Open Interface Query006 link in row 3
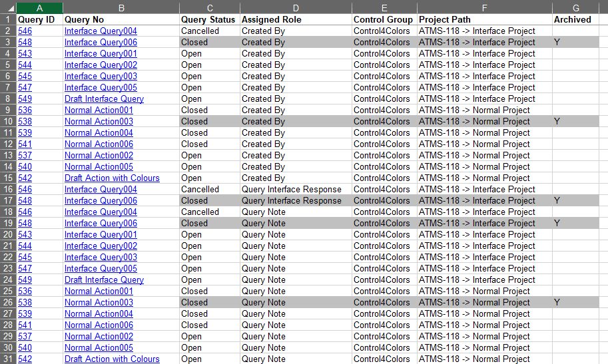The height and width of the screenshot is (364, 608). [101, 42]
